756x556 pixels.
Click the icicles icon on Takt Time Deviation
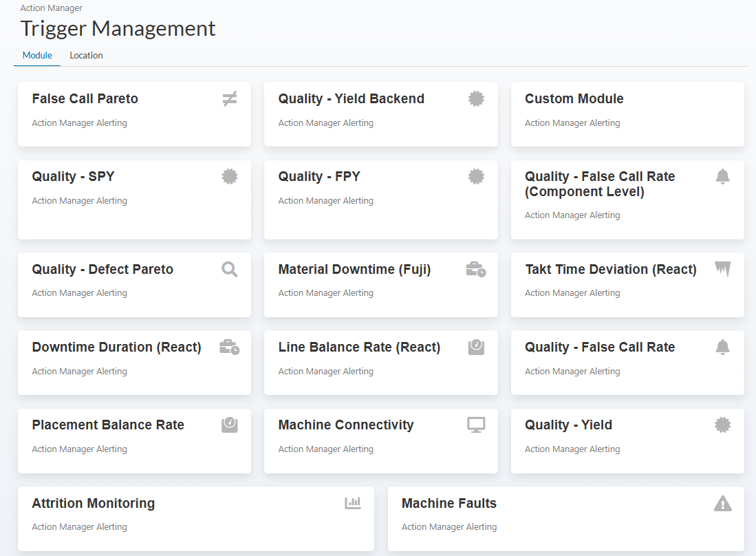pos(722,269)
